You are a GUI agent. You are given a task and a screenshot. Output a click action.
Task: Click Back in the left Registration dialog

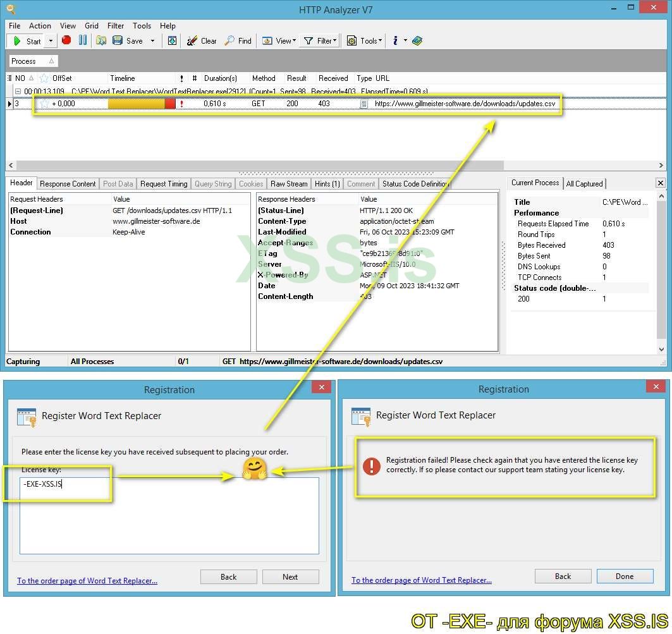click(228, 577)
